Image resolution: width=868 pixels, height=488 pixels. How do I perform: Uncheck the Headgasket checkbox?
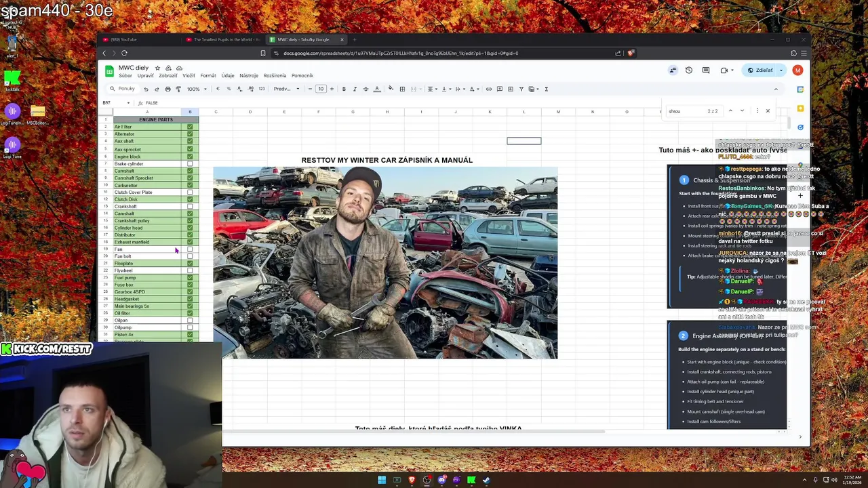pyautogui.click(x=190, y=299)
